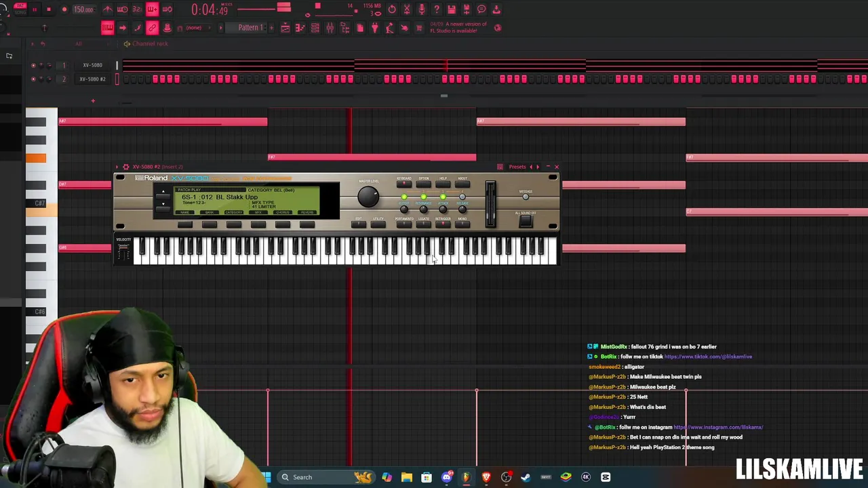This screenshot has height=488, width=868.
Task: Stop playback in the FL Studio transport
Action: pos(49,9)
